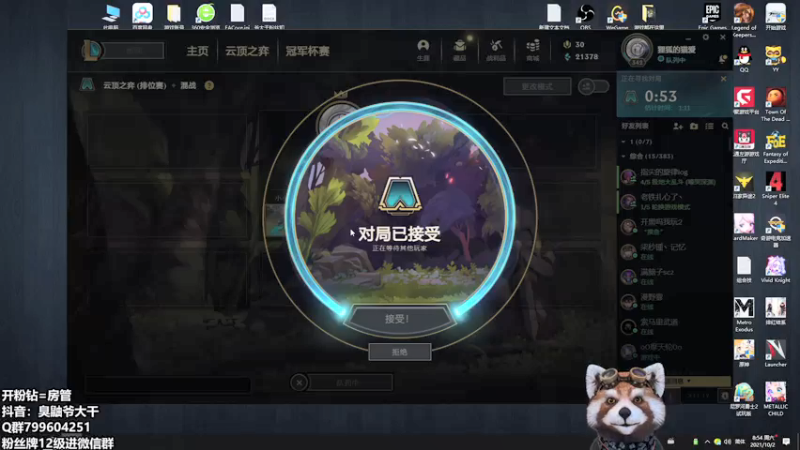This screenshot has width=800, height=450.
Task: Open OBS desktop shortcut
Action: click(x=585, y=17)
